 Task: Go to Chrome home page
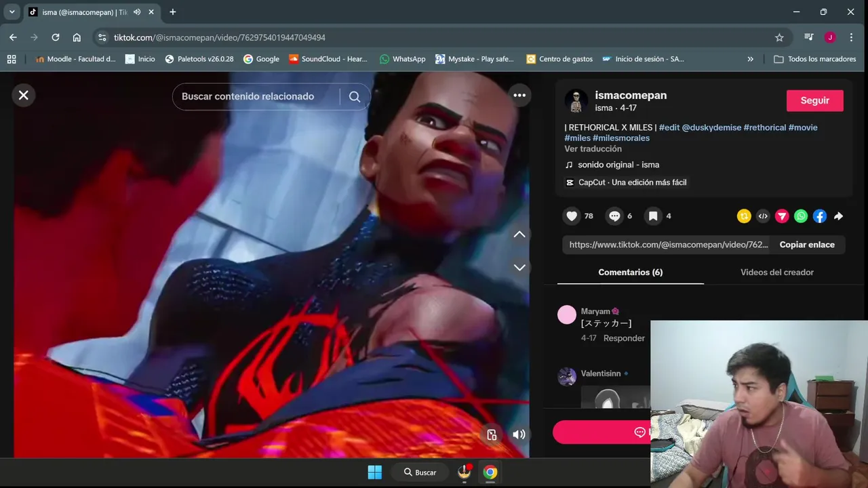77,37
